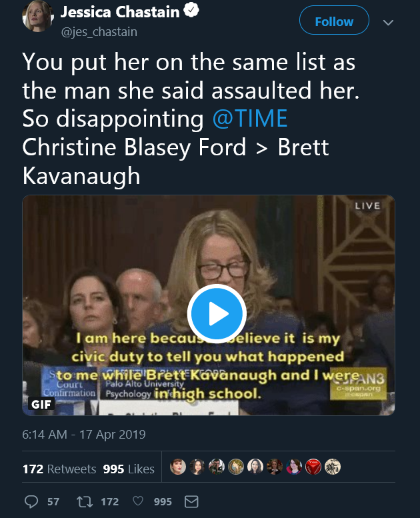Open the 6:14 AM - 17 Apr 2019 timestamp
The height and width of the screenshot is (518, 420).
tap(84, 435)
